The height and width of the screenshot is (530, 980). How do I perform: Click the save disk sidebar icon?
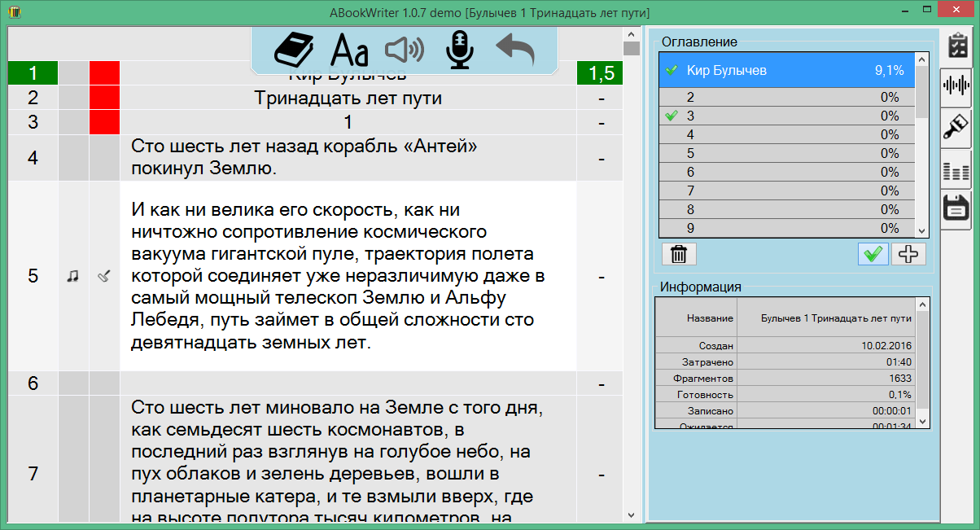click(957, 208)
